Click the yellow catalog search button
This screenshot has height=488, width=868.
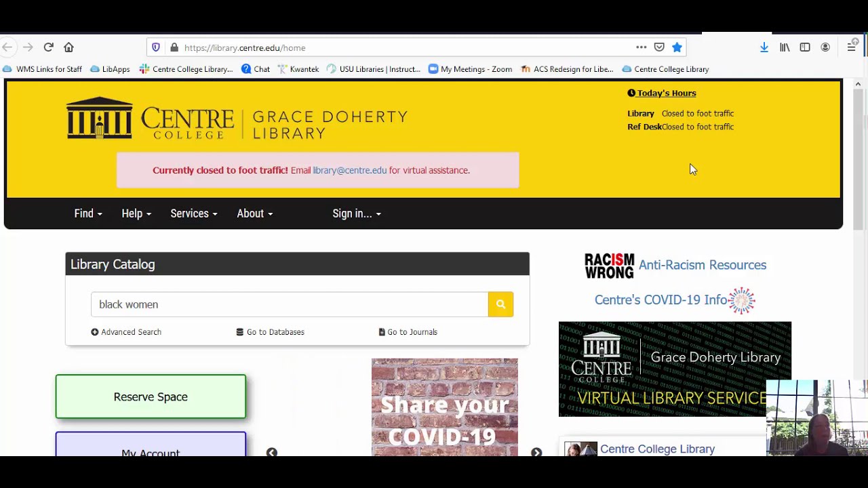500,304
